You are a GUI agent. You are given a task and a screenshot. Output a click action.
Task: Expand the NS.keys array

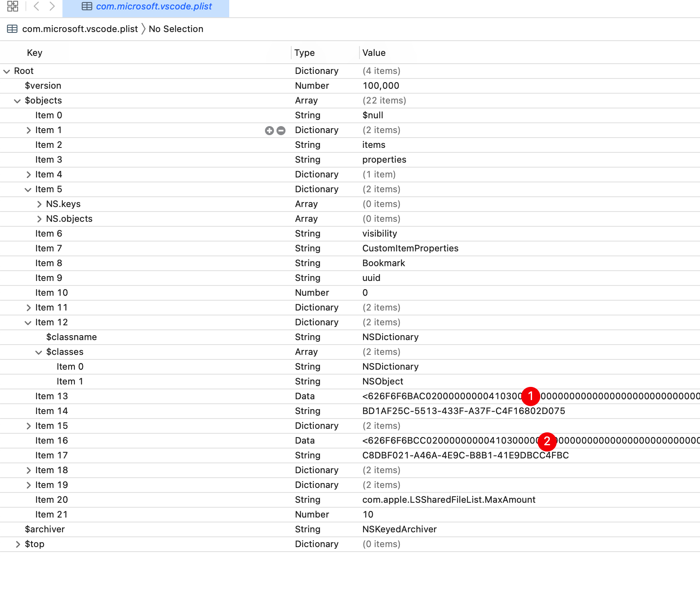click(x=39, y=204)
